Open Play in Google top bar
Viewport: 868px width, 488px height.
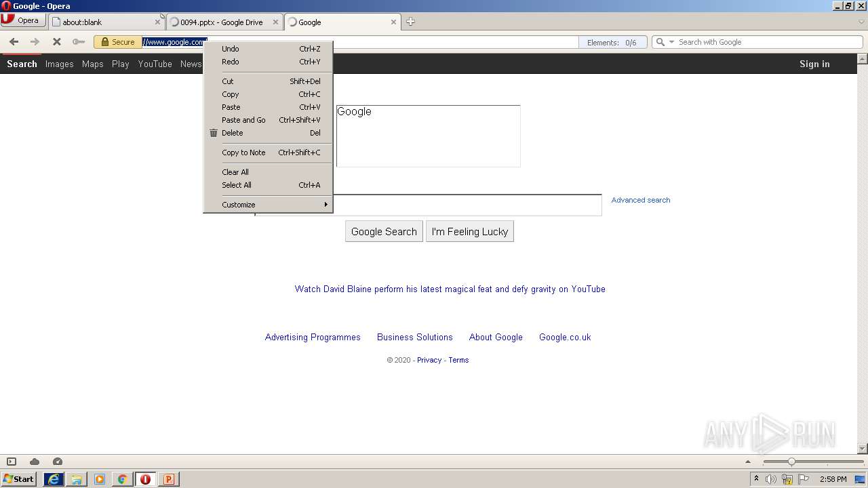[x=121, y=64]
